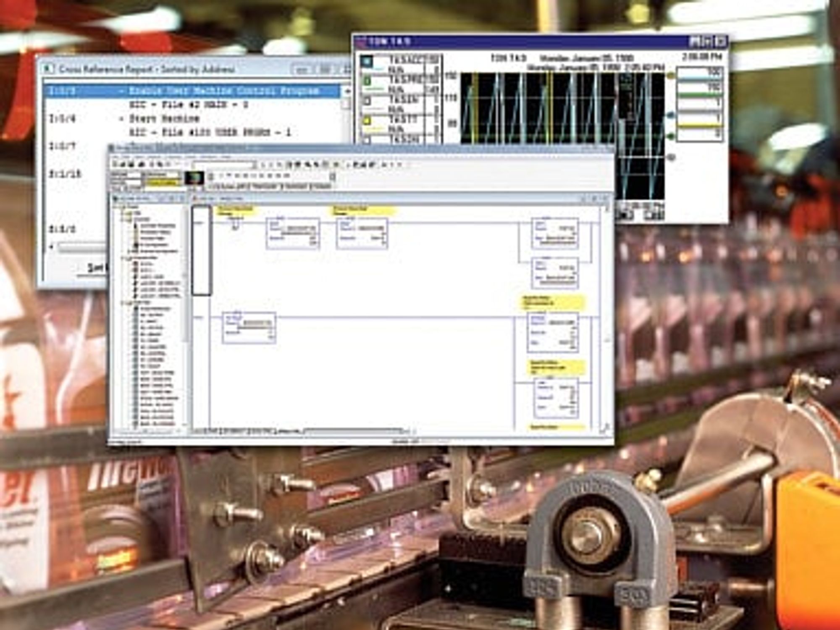This screenshot has width=840, height=630.
Task: Open Channel Configuration in project tree
Action: [156, 251]
